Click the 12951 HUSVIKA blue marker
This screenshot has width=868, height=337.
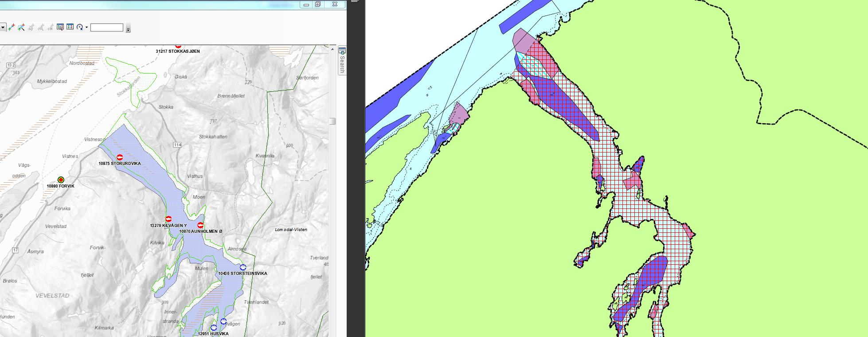[214, 328]
